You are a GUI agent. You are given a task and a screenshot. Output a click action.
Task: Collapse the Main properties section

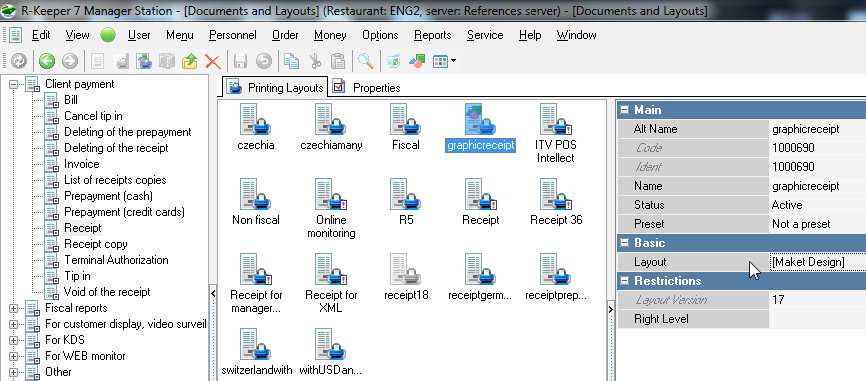(x=625, y=110)
